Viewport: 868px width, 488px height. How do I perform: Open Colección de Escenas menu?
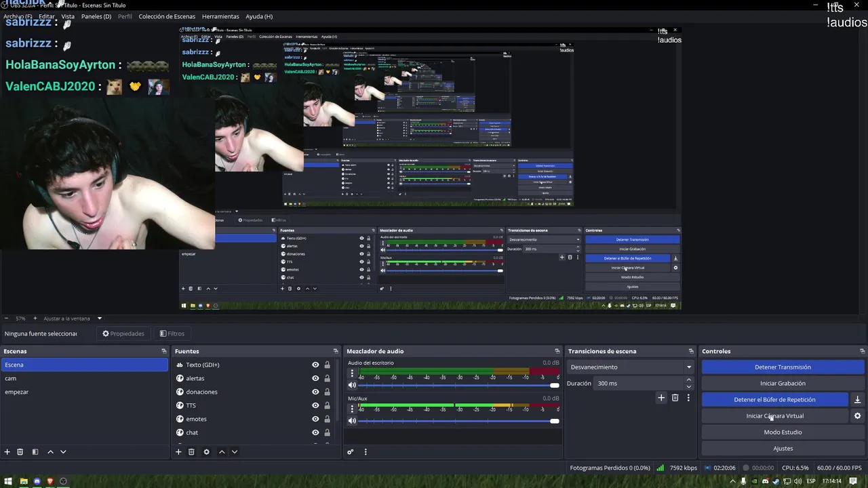167,16
